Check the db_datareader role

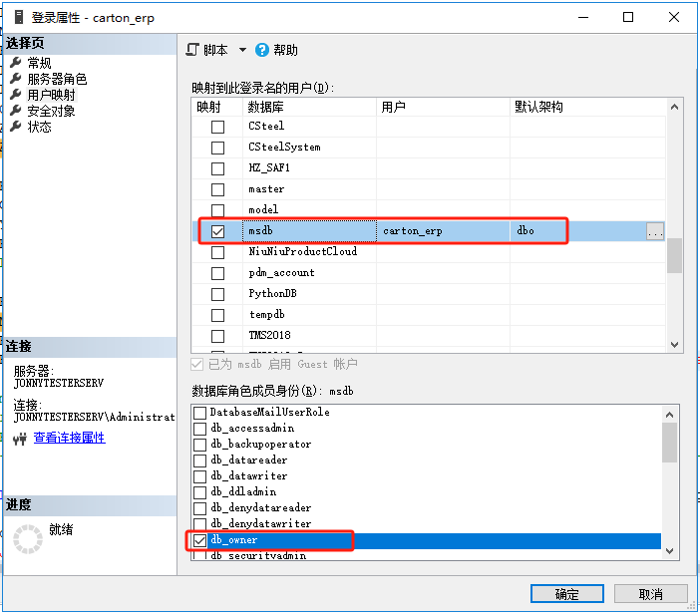point(199,460)
